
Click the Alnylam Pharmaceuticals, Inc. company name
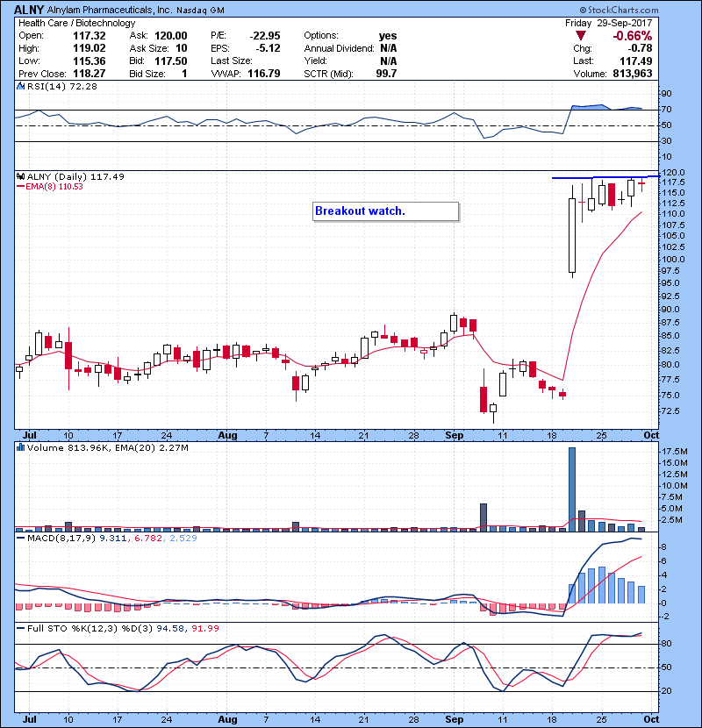coord(110,10)
